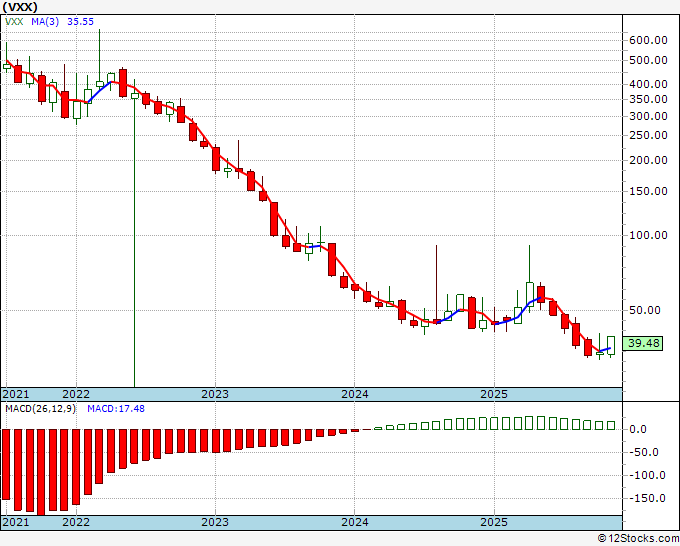This screenshot has width=680, height=546.
Task: Select the VXX legend label
Action: point(14,22)
